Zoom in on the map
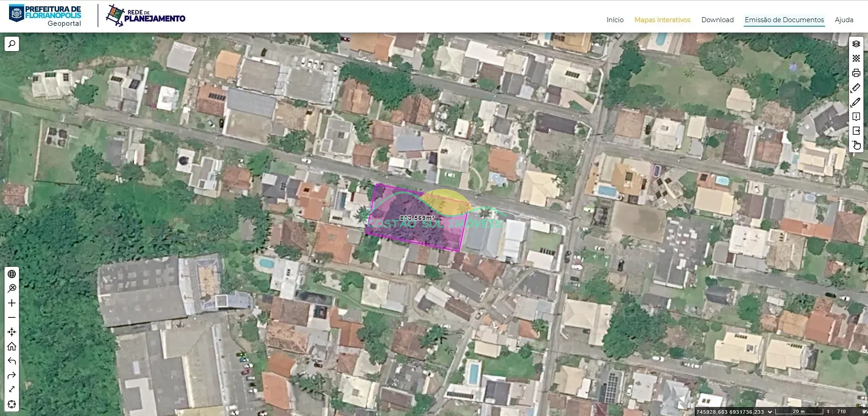Image resolution: width=868 pixels, height=416 pixels. pyautogui.click(x=12, y=303)
